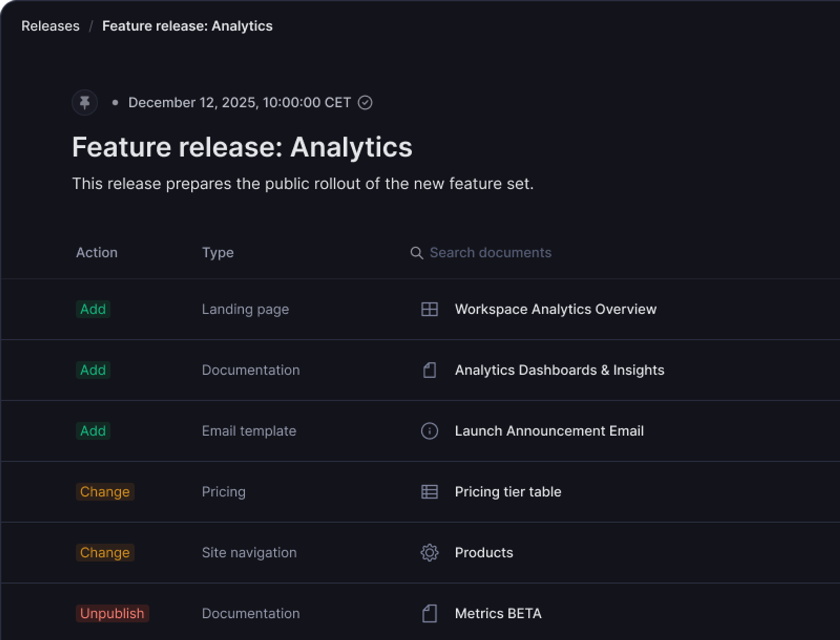Click the pin release icon
This screenshot has height=640, width=840.
click(x=84, y=103)
